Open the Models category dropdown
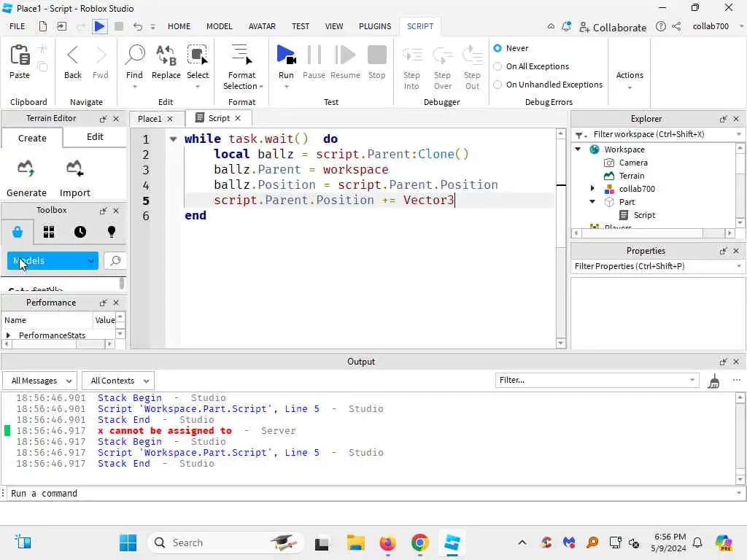This screenshot has height=560, width=747. (x=53, y=260)
